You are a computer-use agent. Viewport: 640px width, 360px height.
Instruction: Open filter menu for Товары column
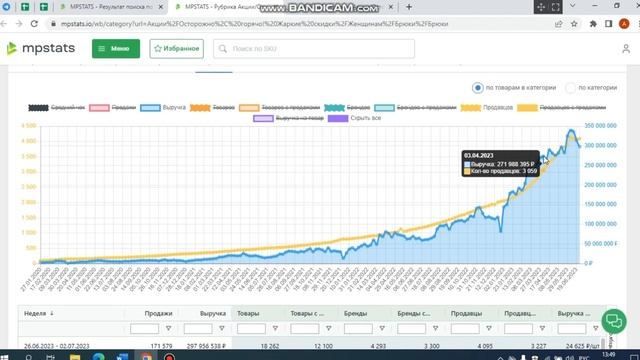[275, 328]
